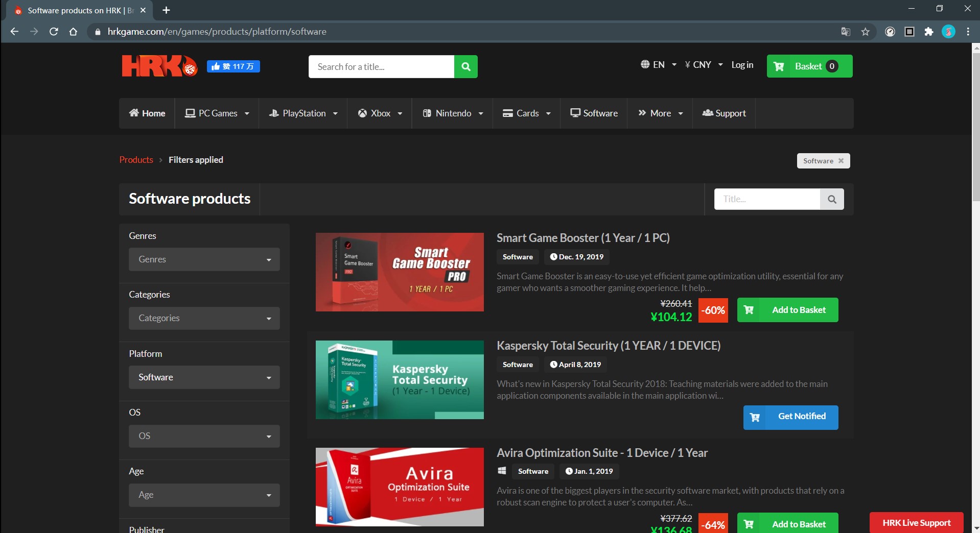Click the Jan. 1, 2019 date tag
The image size is (980, 533).
(x=589, y=471)
